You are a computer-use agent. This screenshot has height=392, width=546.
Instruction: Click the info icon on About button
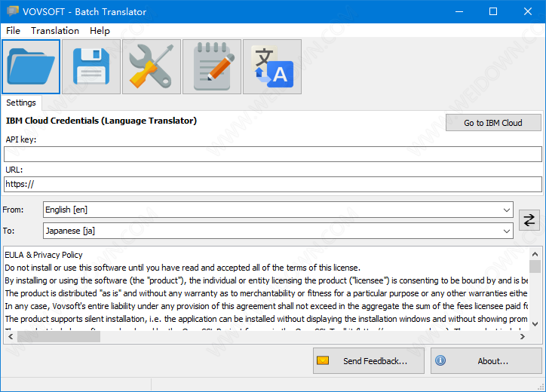click(440, 360)
